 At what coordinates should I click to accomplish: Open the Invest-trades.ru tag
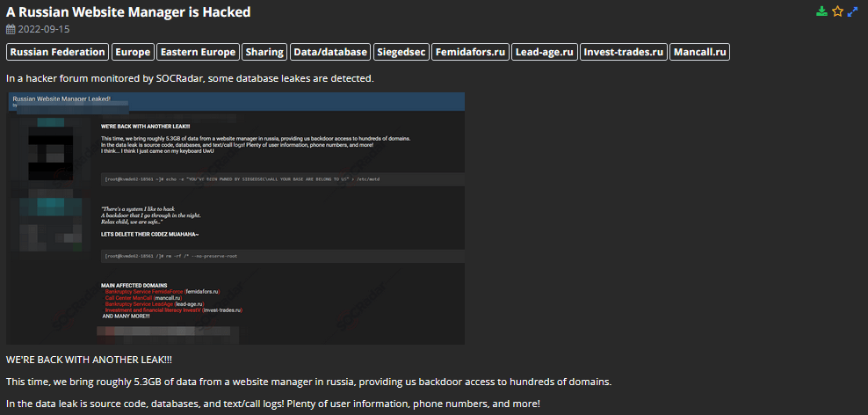click(623, 52)
